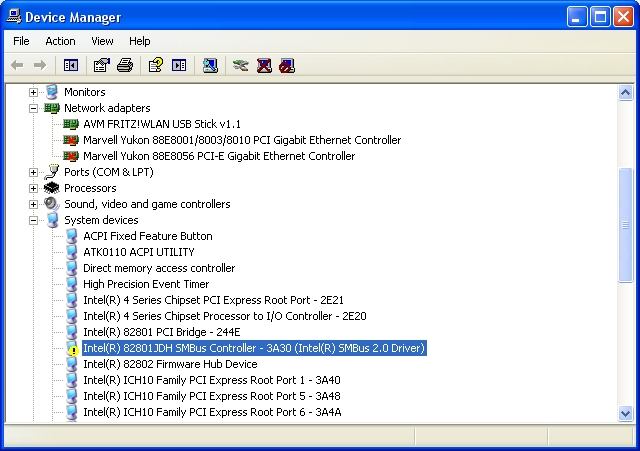Toggle the action pane toolbar icon
Screen dimensions: 640x451
179,65
